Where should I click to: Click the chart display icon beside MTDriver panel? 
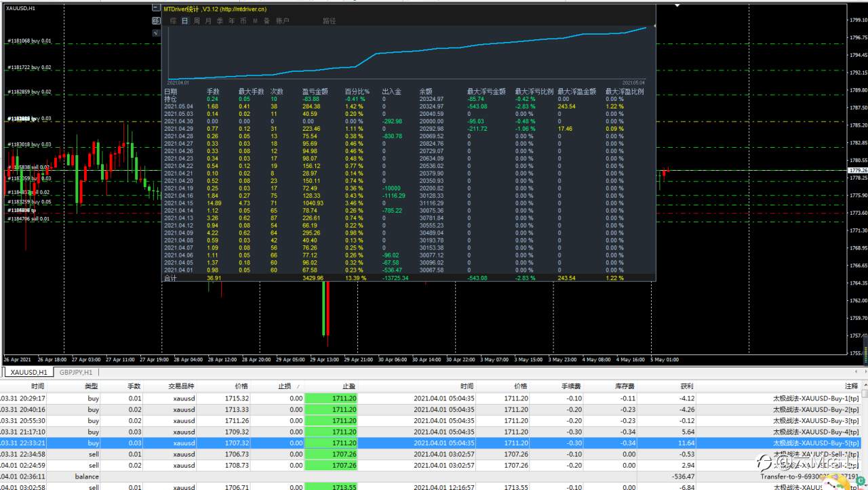(156, 20)
